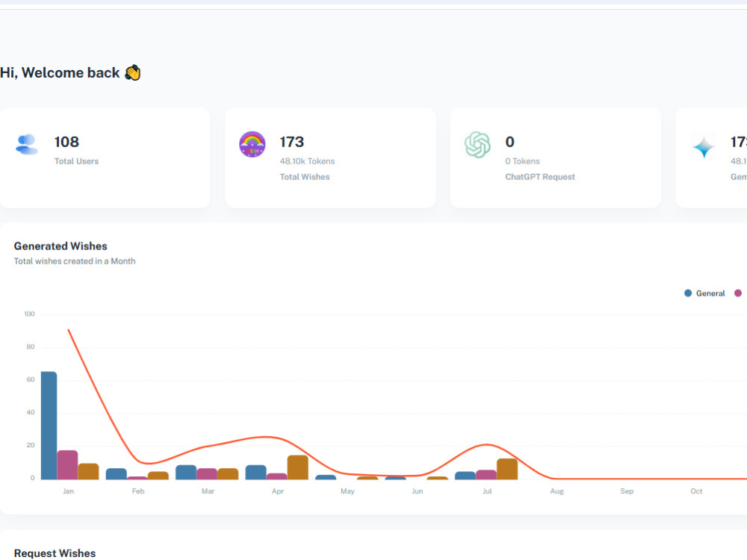Click the pink January bar

(68, 464)
